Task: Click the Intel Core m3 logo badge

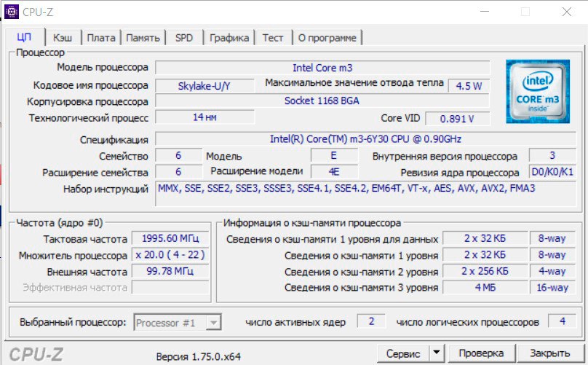Action: click(538, 92)
